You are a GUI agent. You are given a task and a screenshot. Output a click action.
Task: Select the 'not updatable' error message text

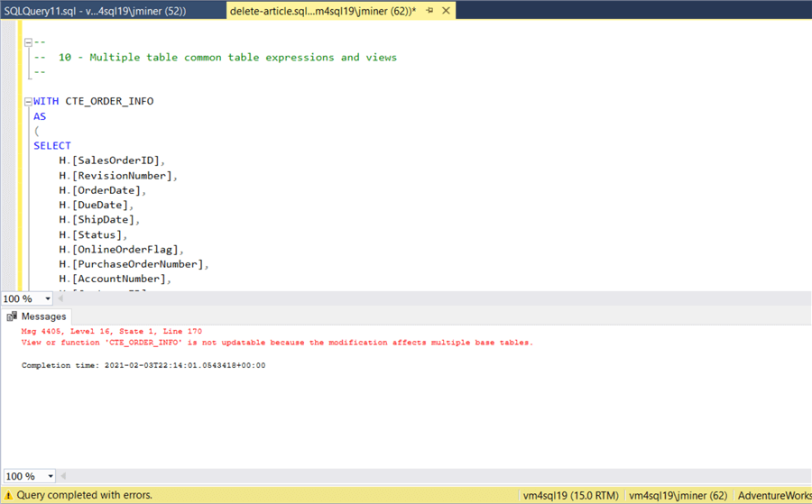coord(277,343)
